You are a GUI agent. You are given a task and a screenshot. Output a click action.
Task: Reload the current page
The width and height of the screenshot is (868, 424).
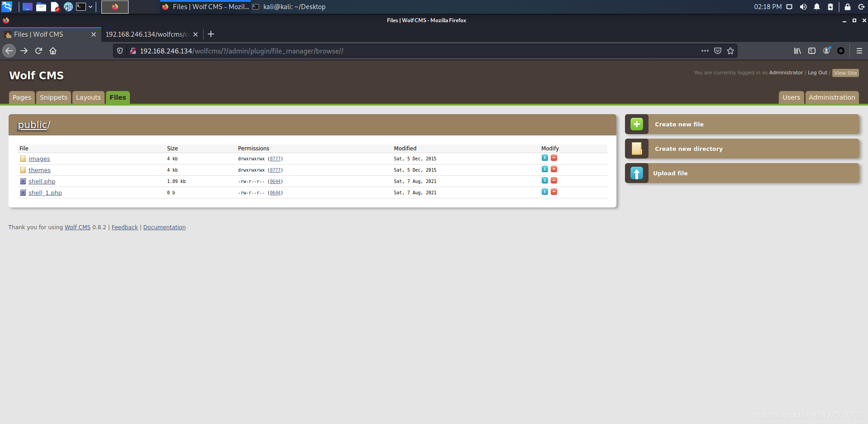coord(38,51)
